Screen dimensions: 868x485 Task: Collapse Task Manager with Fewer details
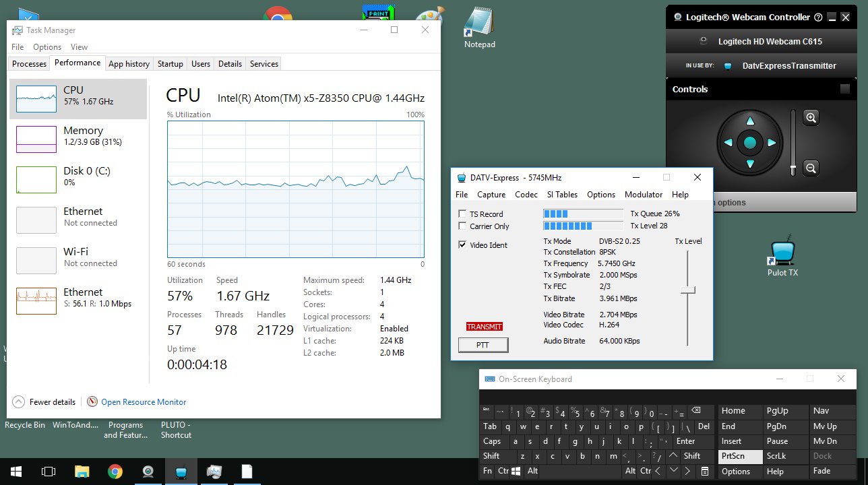44,402
